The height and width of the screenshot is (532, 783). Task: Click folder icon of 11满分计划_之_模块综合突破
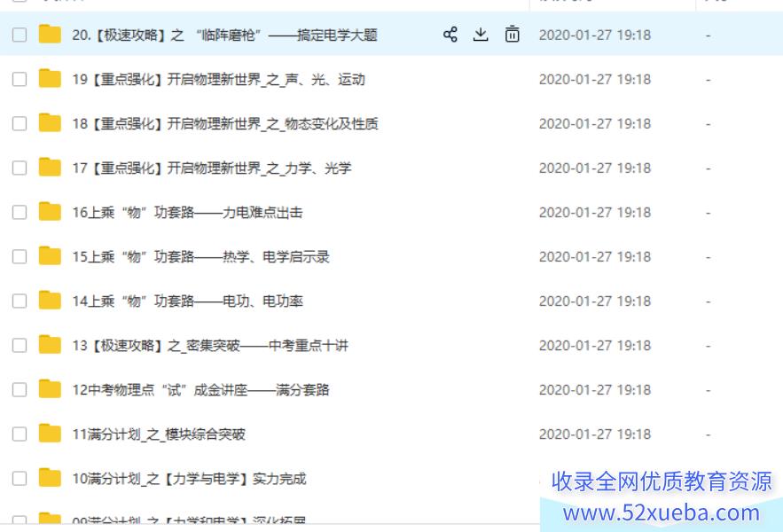tap(50, 434)
